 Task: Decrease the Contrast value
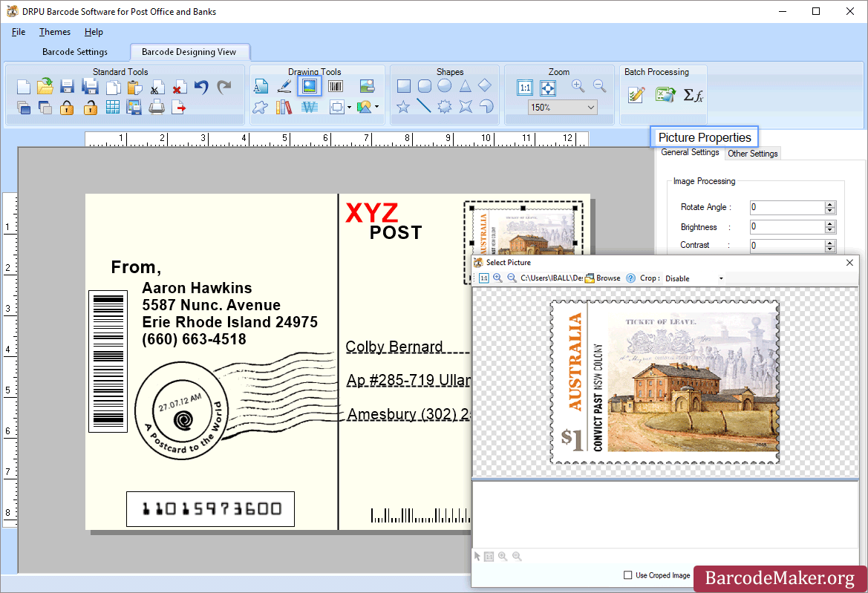[x=829, y=249]
